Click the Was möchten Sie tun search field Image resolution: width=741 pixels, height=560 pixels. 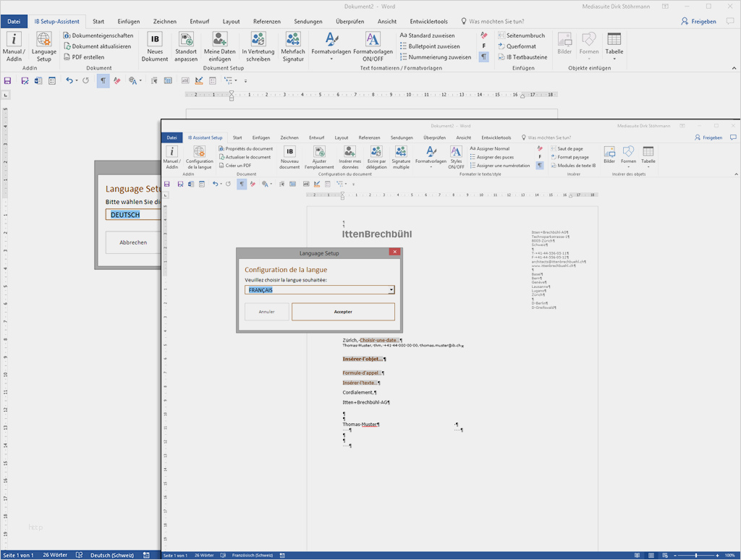click(496, 22)
